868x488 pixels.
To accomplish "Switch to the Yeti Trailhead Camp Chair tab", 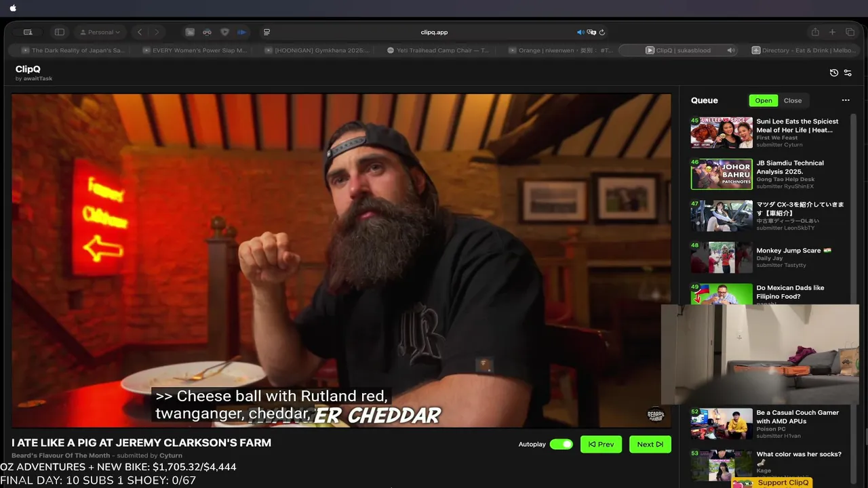I will coord(439,50).
